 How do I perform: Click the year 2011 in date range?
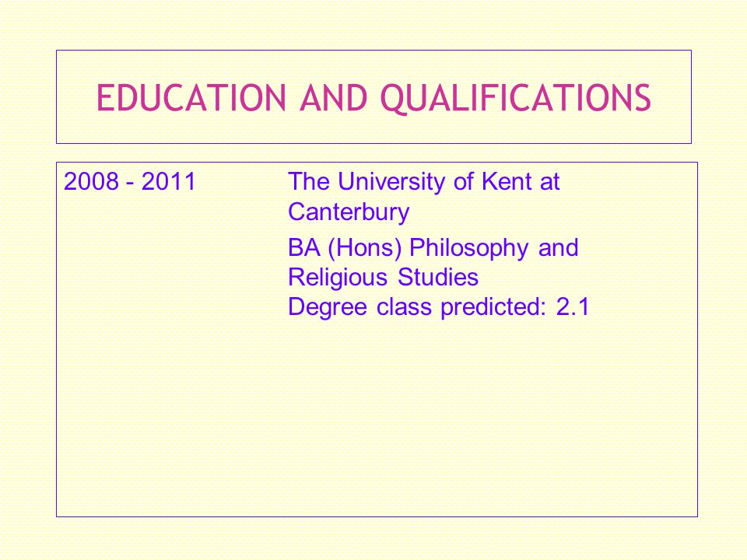coord(169,181)
